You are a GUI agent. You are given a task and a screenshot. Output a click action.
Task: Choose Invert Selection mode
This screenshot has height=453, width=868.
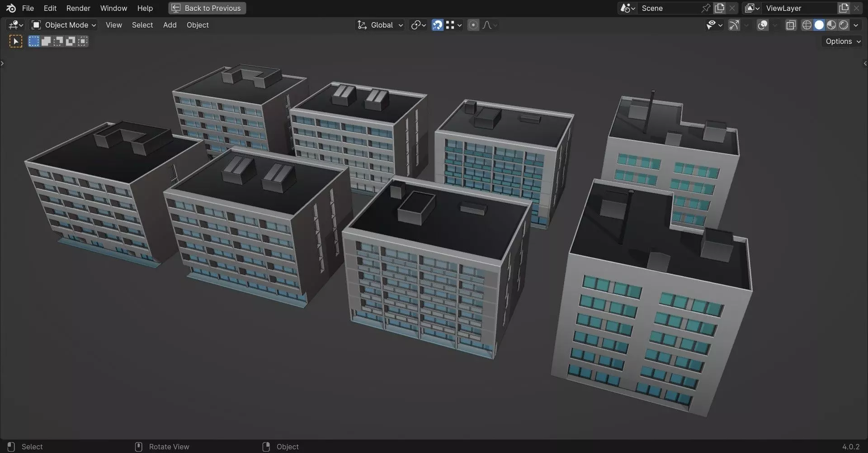pos(71,42)
